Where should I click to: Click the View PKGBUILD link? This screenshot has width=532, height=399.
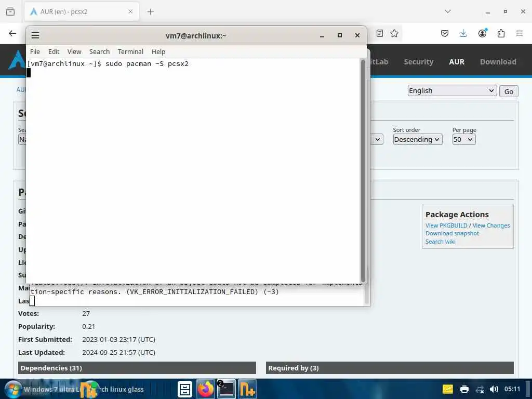[446, 225]
